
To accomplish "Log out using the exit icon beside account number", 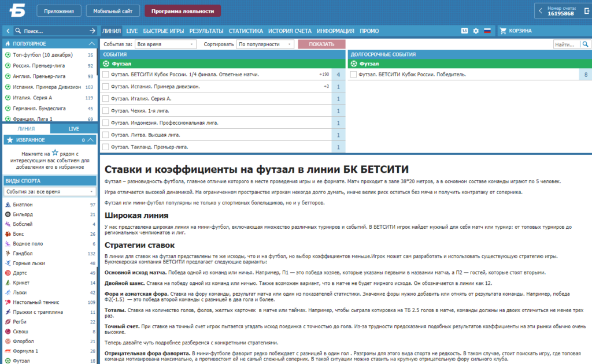I will click(587, 11).
